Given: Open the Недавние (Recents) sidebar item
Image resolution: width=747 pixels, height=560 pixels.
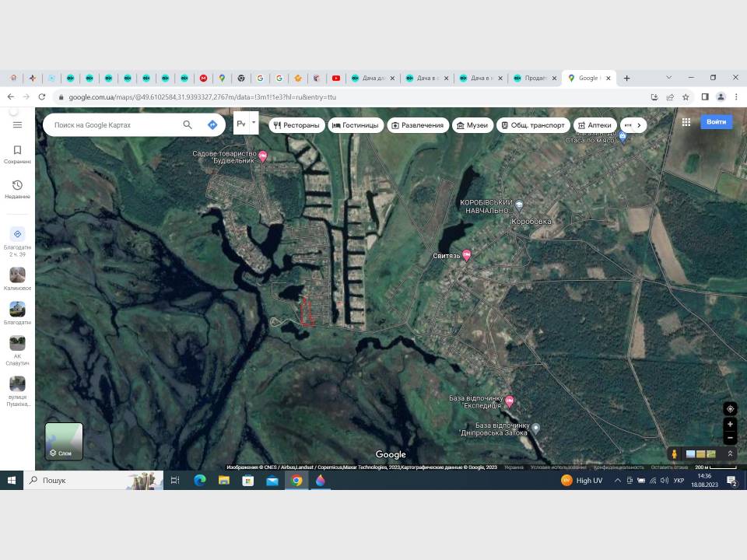Looking at the screenshot, I should click(x=18, y=189).
